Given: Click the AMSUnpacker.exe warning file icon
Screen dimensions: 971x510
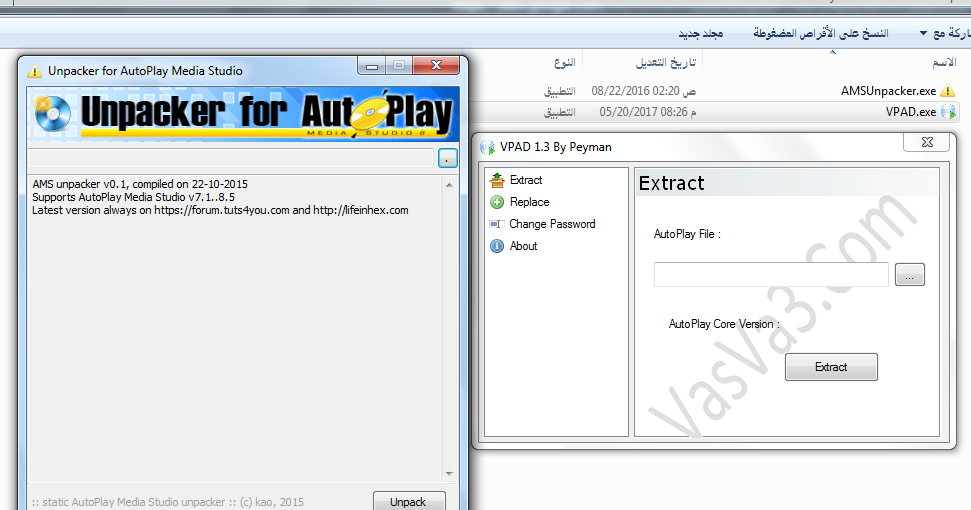Looking at the screenshot, I should [947, 91].
